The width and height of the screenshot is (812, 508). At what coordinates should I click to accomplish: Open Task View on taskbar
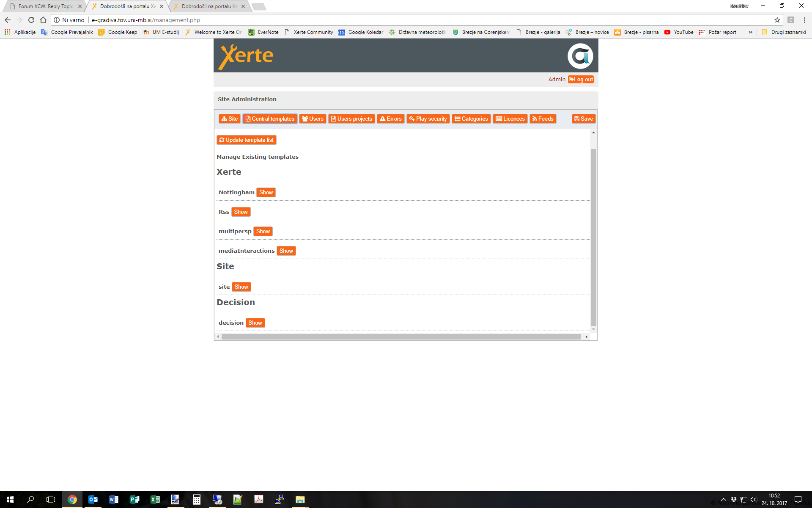(x=51, y=500)
